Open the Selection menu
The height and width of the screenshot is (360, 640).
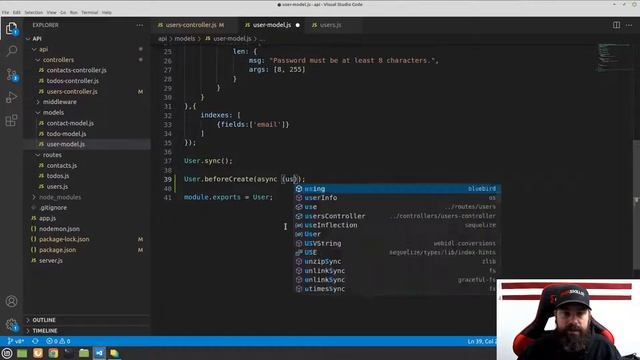[x=33, y=13]
